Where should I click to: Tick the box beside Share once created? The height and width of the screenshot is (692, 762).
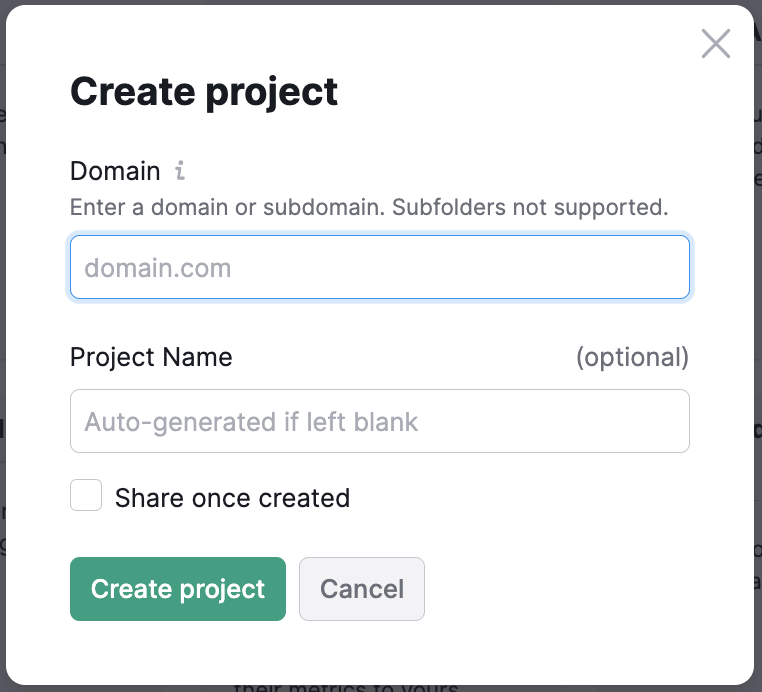point(86,496)
